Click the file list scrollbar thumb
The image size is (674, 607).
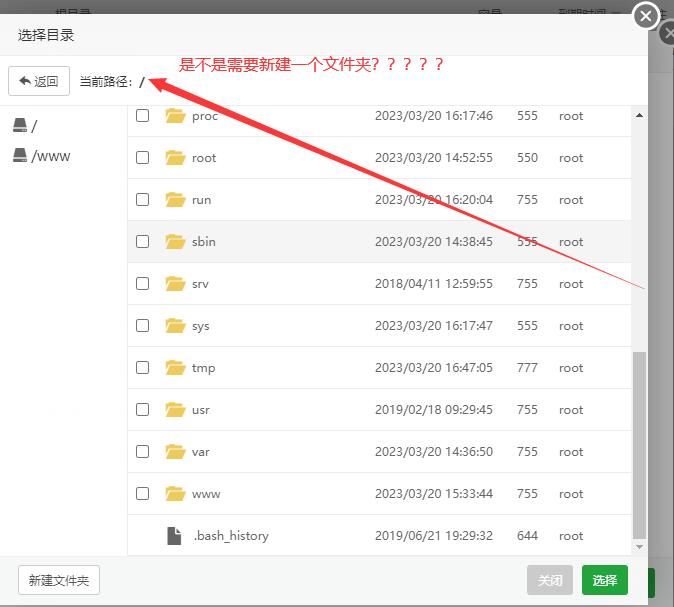click(639, 445)
